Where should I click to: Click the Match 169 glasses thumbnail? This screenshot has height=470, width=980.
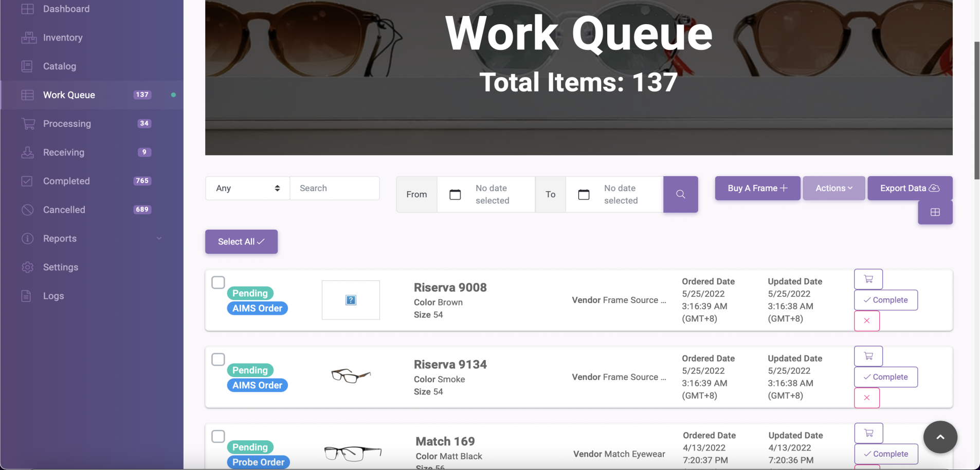353,453
